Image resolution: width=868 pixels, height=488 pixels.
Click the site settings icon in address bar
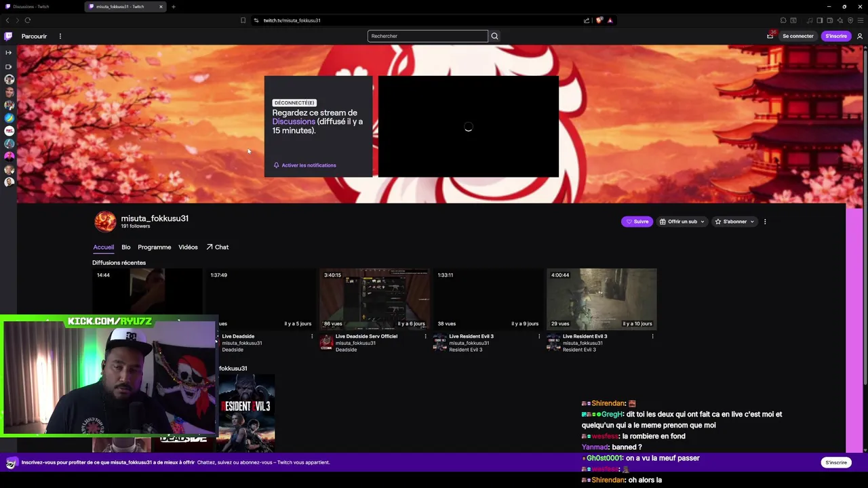tap(256, 20)
